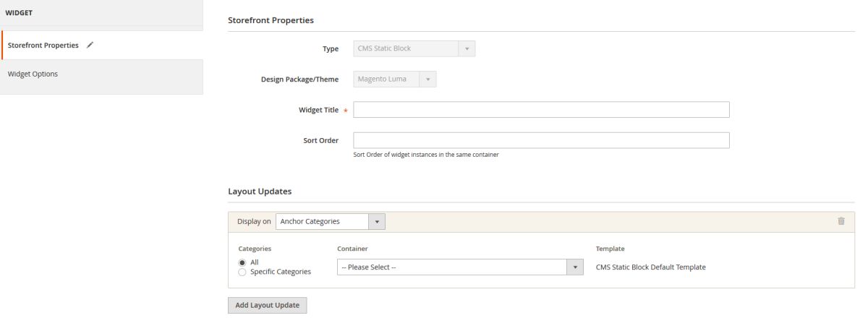The height and width of the screenshot is (318, 868).
Task: Open the Type dropdown
Action: coord(414,49)
